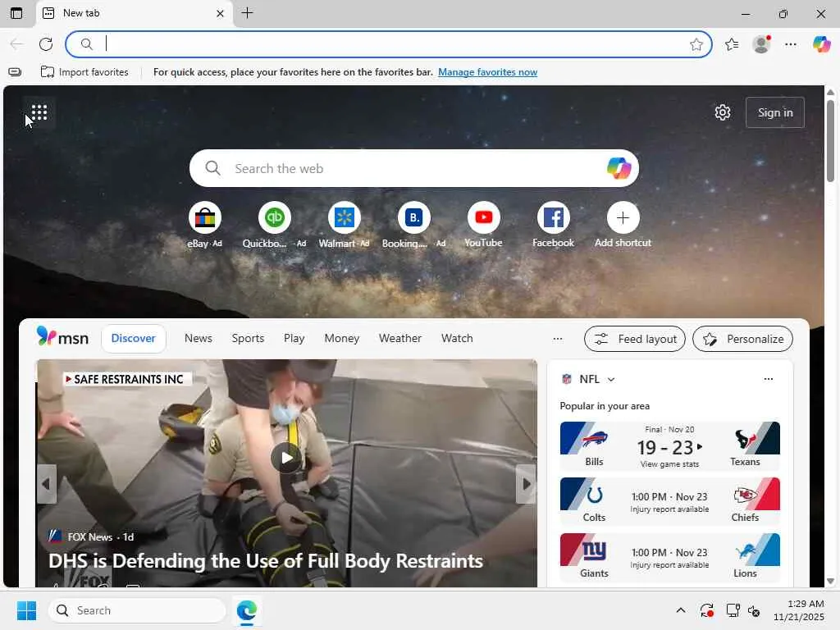The width and height of the screenshot is (840, 630).
Task: Close the New tab tab
Action: [220, 13]
